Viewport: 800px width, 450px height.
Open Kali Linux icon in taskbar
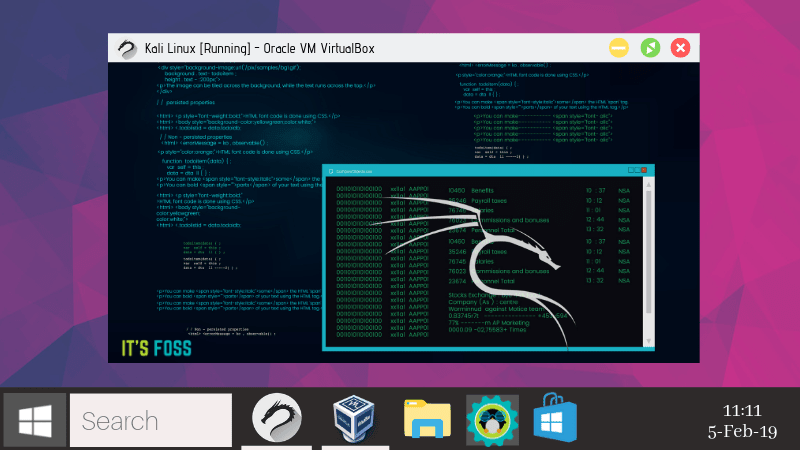pyautogui.click(x=277, y=419)
